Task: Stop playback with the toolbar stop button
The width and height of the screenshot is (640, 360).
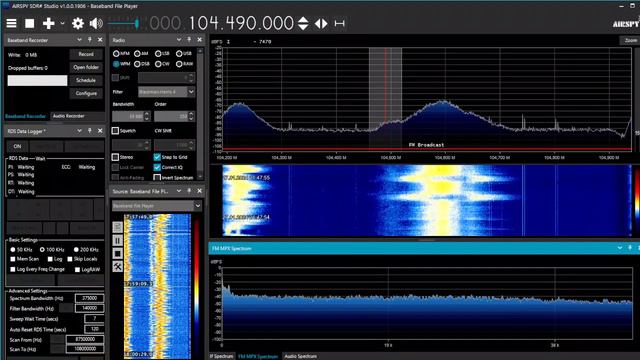Action: tap(30, 23)
